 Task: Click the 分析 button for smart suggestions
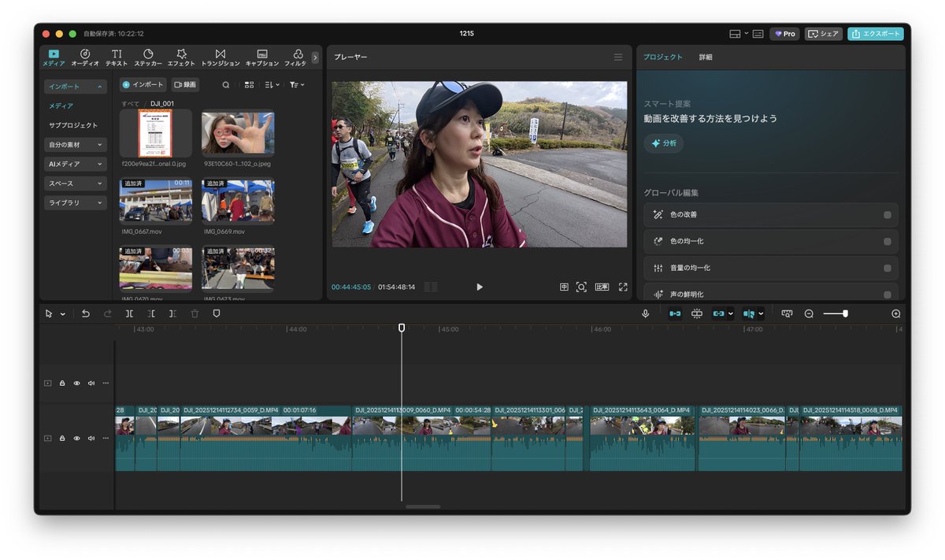point(664,143)
